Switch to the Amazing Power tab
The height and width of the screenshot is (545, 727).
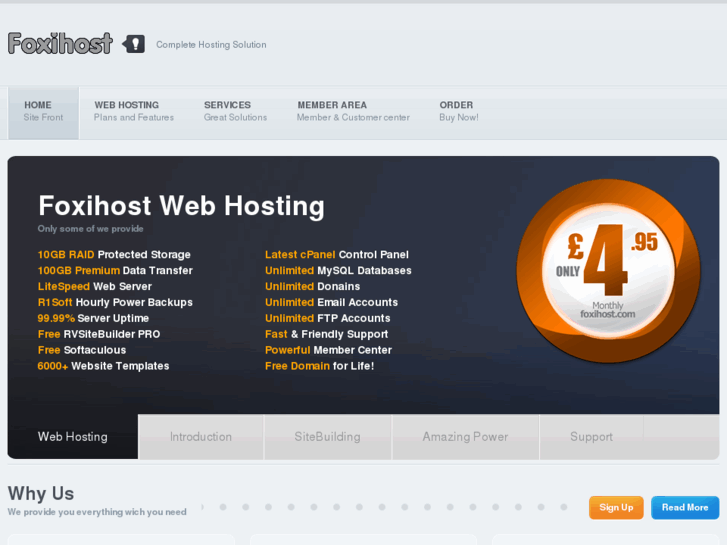[465, 436]
